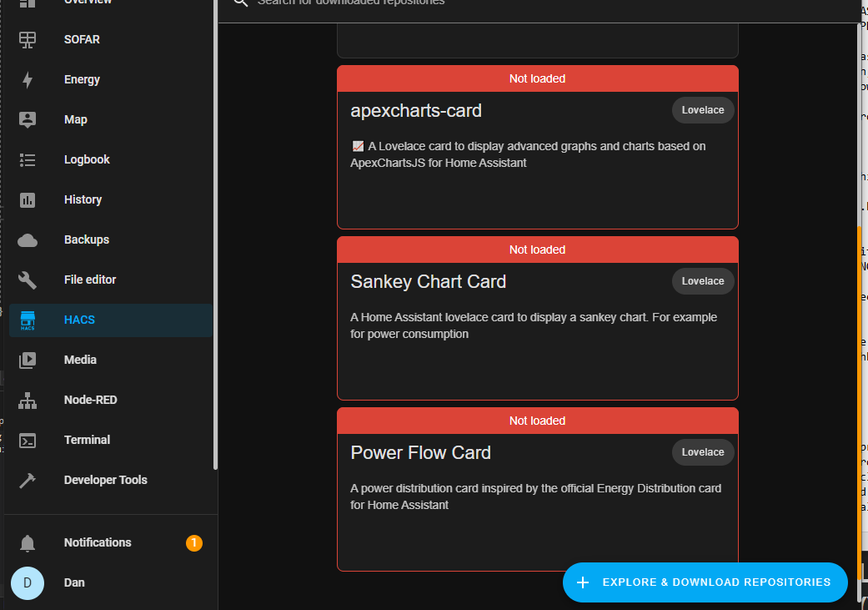Click the Energy lightning bolt icon

[28, 80]
